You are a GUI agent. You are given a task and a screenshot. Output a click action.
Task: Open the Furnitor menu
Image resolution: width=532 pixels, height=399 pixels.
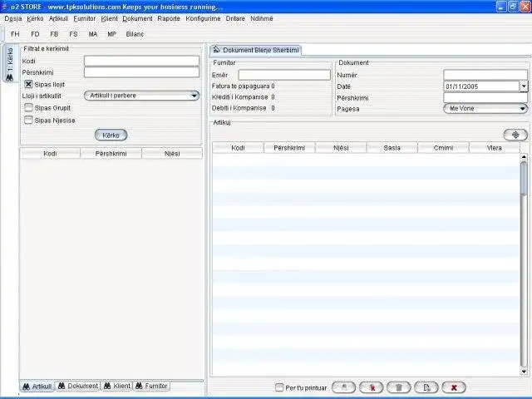85,18
